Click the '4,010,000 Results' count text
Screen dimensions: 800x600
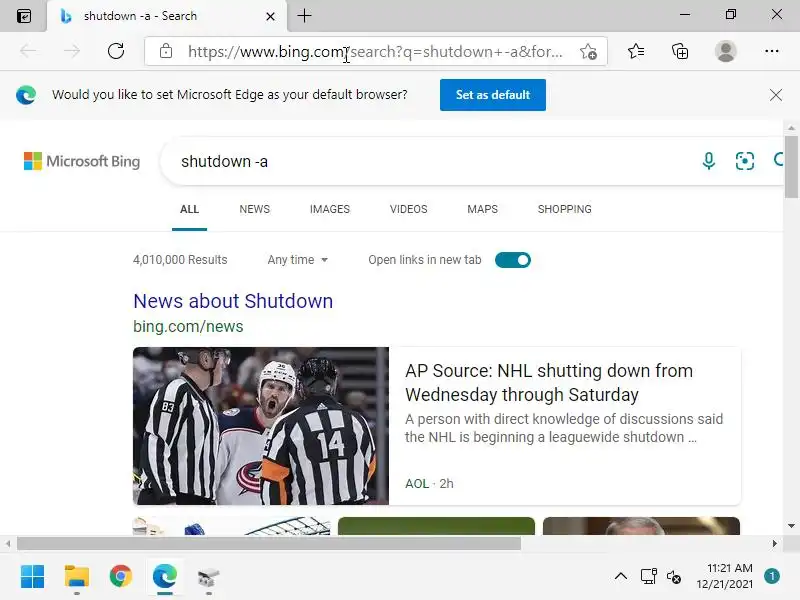(180, 260)
